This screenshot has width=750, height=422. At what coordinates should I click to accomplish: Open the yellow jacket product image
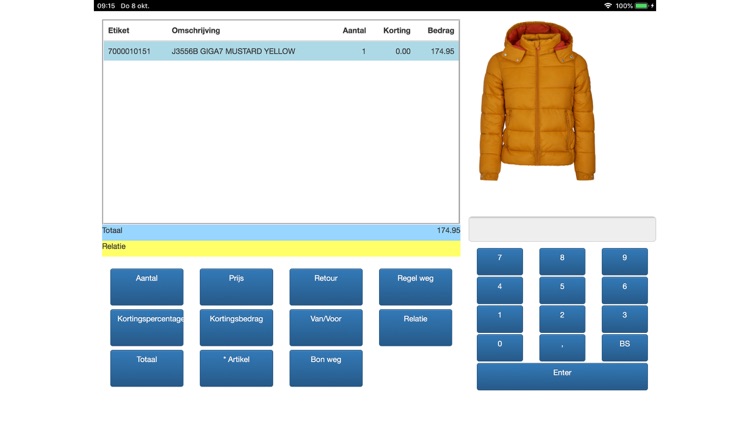tap(537, 101)
